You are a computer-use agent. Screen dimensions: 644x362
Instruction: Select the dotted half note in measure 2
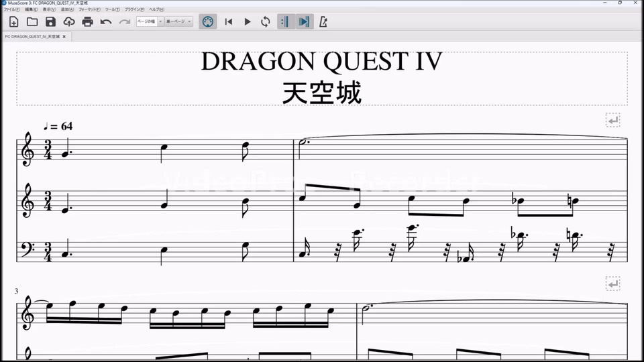pyautogui.click(x=304, y=142)
